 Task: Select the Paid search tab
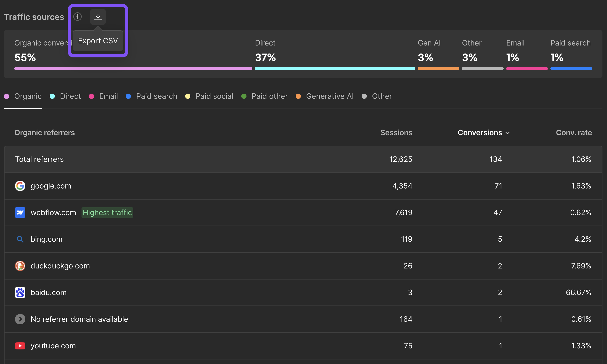(156, 96)
